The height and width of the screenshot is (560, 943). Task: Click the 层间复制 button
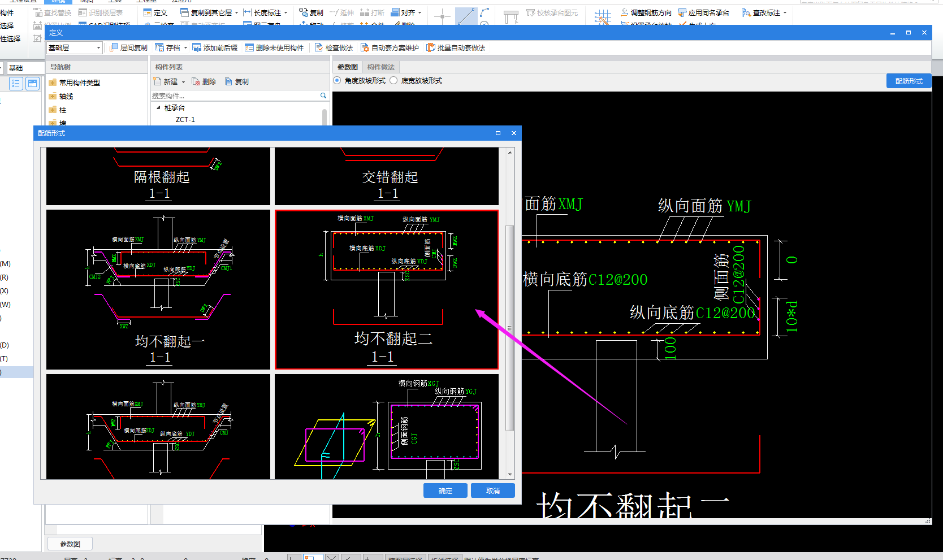(x=128, y=48)
